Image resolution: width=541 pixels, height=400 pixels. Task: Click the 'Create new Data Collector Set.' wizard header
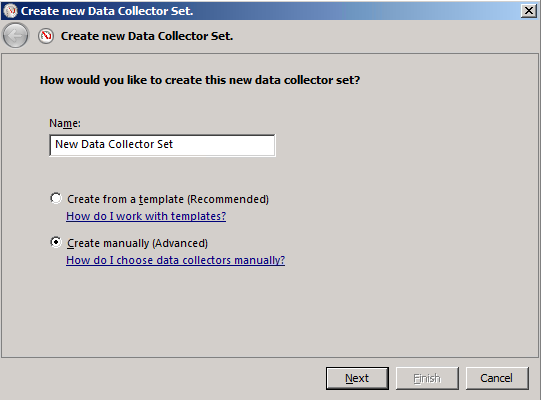click(x=147, y=36)
